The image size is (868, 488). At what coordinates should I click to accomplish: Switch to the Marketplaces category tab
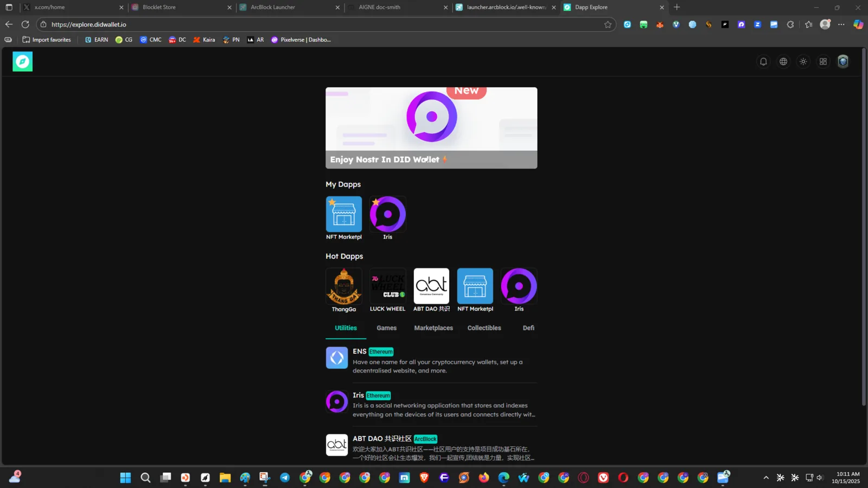tap(433, 328)
